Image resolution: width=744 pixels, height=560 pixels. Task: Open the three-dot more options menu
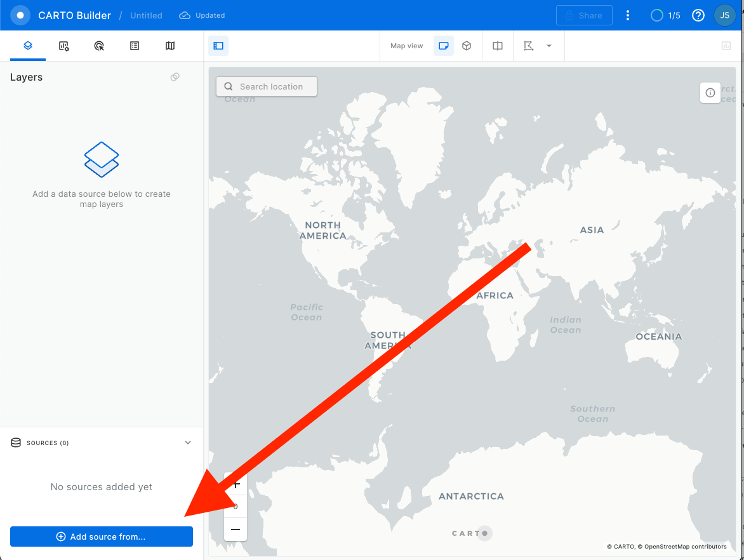(x=628, y=15)
